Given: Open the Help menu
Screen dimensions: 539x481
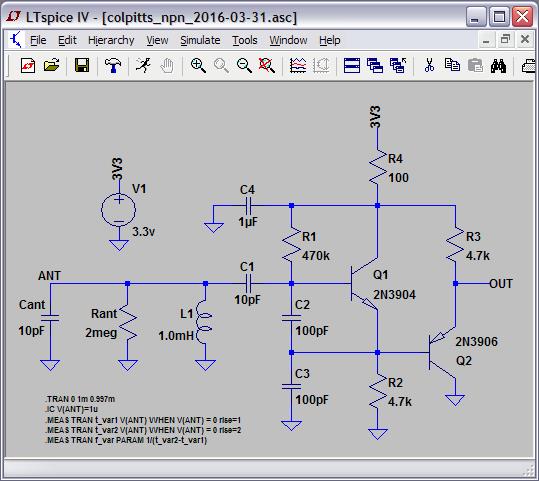Looking at the screenshot, I should coord(329,40).
